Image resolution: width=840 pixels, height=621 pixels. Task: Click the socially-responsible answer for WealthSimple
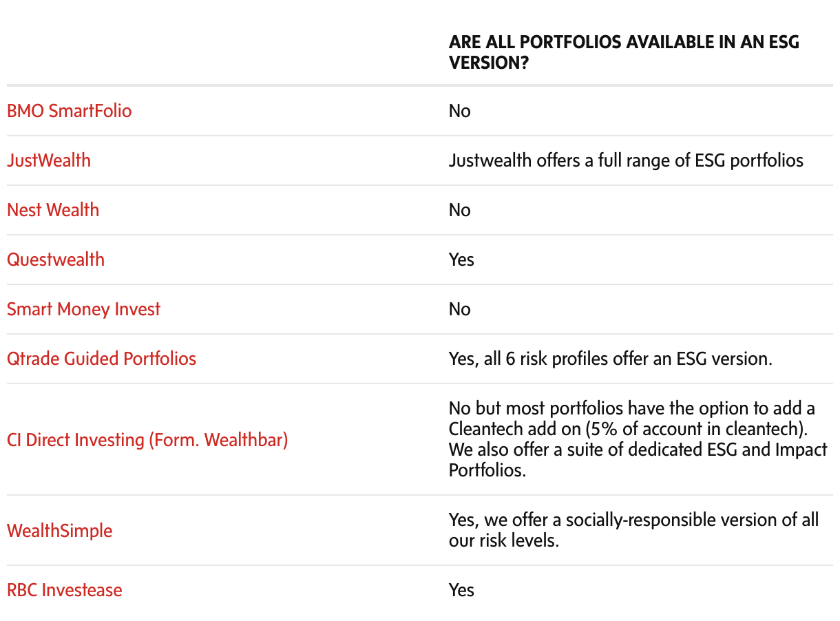pyautogui.click(x=633, y=530)
